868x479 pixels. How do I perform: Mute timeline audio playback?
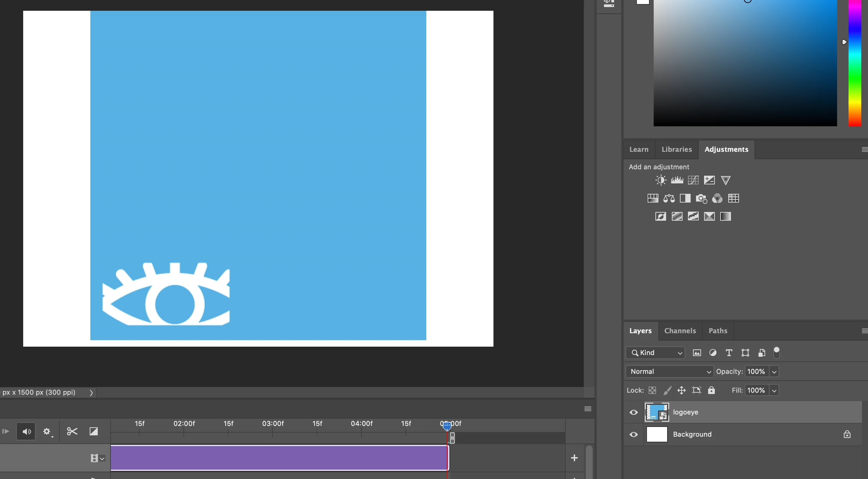pyautogui.click(x=26, y=432)
